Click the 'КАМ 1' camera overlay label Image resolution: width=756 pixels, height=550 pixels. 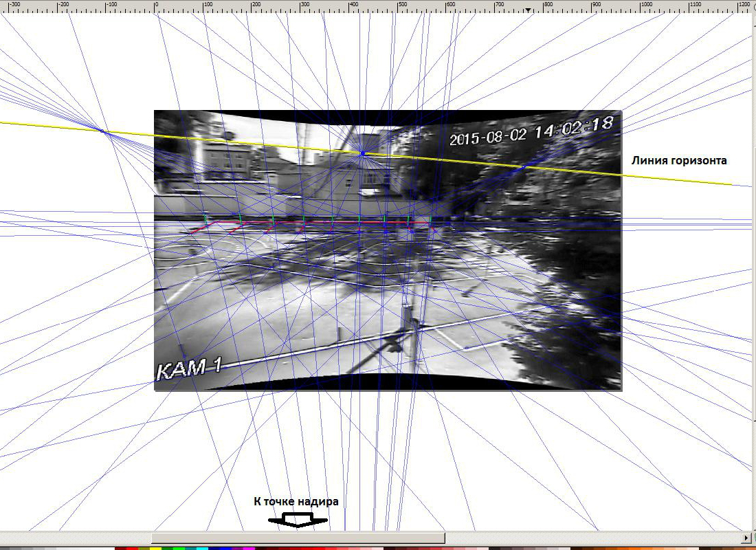tap(189, 368)
